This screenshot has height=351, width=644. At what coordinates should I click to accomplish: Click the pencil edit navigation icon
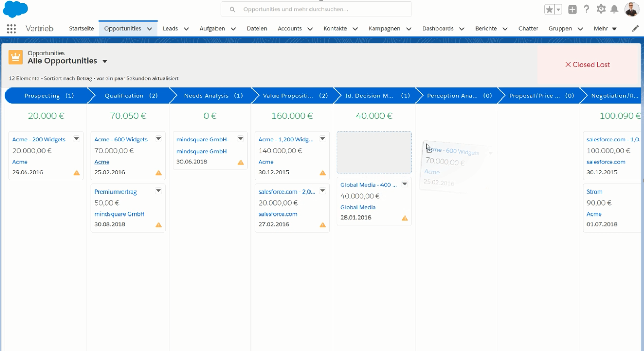point(635,28)
